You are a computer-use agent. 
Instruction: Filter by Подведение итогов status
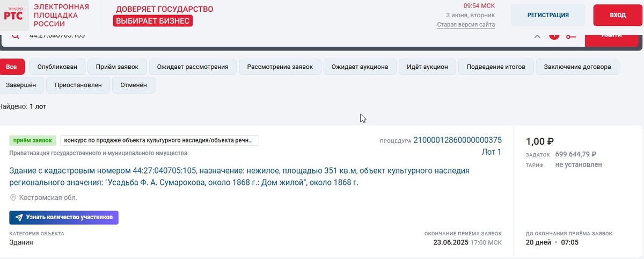click(496, 67)
